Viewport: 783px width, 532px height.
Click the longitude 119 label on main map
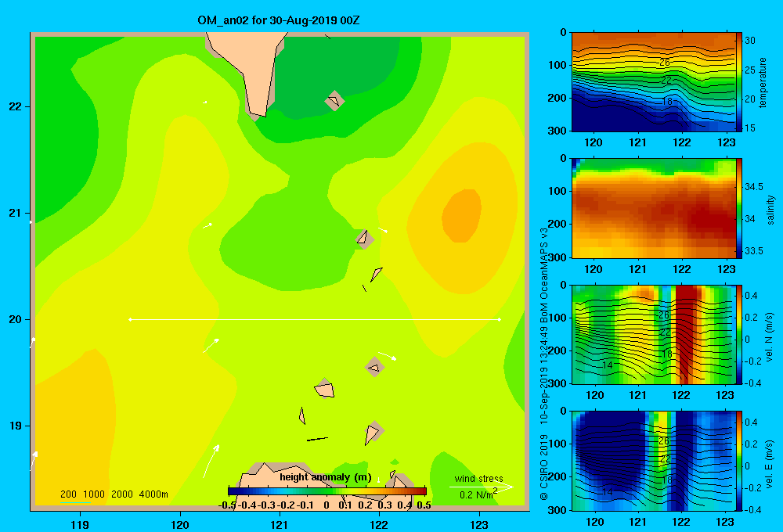click(x=81, y=524)
